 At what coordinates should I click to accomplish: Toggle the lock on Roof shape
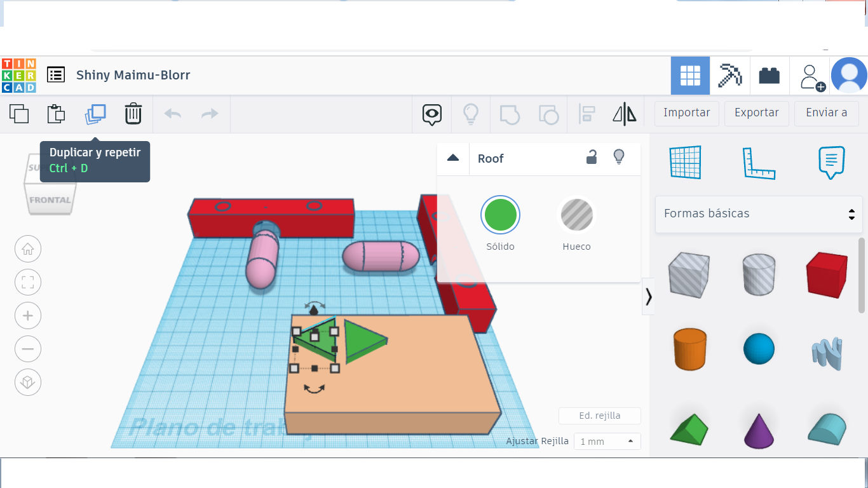(x=592, y=157)
